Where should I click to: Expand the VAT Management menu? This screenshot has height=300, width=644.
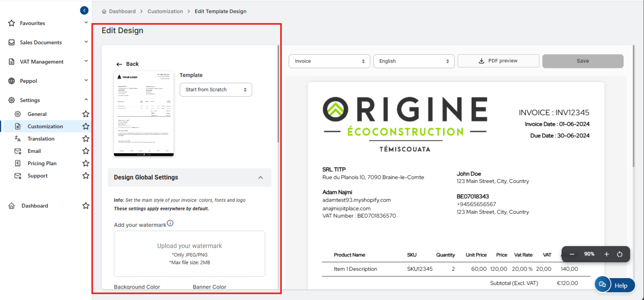coord(42,62)
